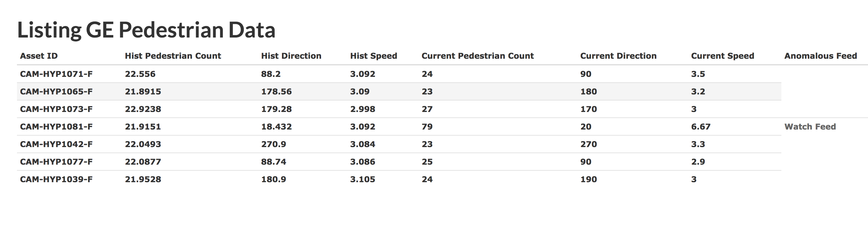
Task: Click the Current Pedestrian Count header
Action: [x=478, y=56]
